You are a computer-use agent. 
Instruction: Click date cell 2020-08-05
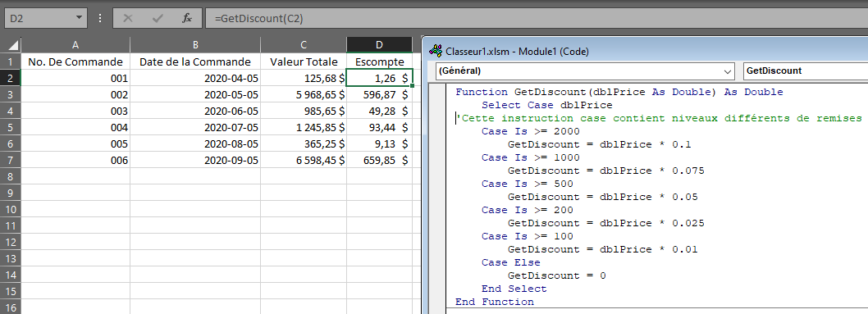pos(195,143)
